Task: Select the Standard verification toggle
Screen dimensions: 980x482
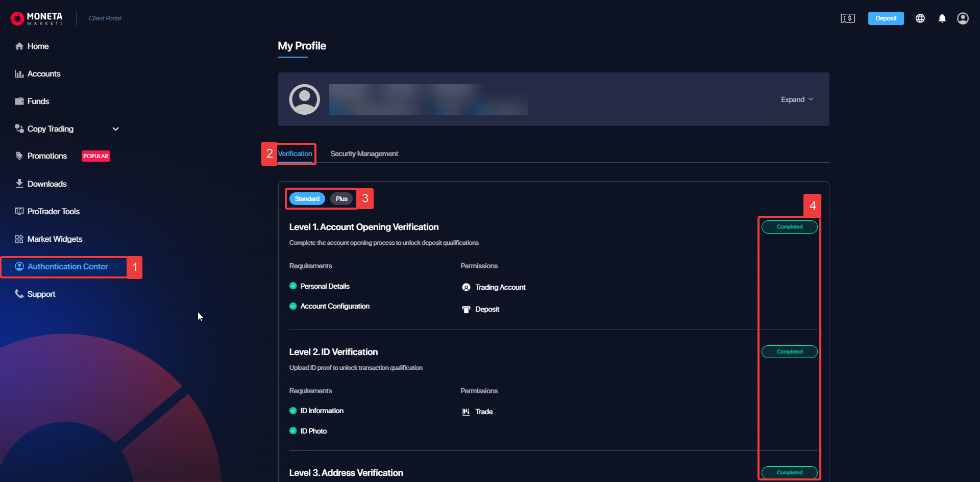Action: pyautogui.click(x=307, y=199)
